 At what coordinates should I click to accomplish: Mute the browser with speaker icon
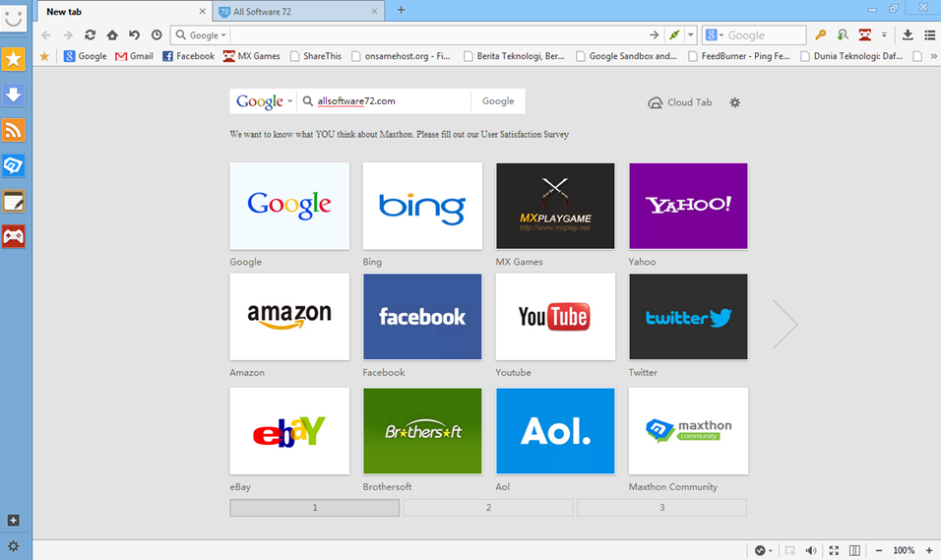[x=811, y=550]
